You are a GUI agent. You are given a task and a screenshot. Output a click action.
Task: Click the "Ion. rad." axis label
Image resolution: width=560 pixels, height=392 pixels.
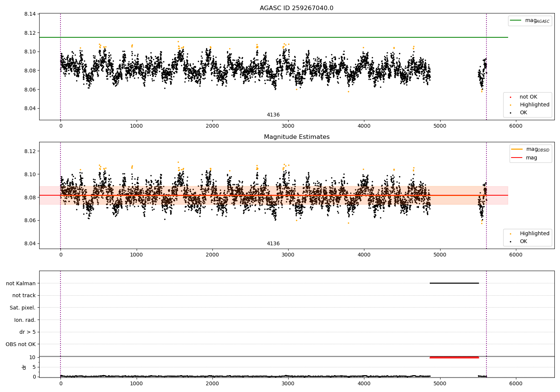tap(25, 320)
